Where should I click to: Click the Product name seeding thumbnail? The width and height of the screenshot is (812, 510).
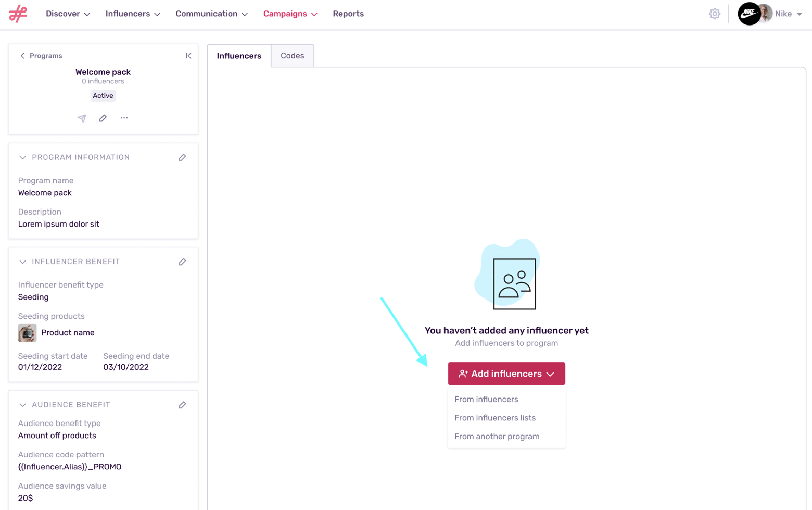pos(27,332)
